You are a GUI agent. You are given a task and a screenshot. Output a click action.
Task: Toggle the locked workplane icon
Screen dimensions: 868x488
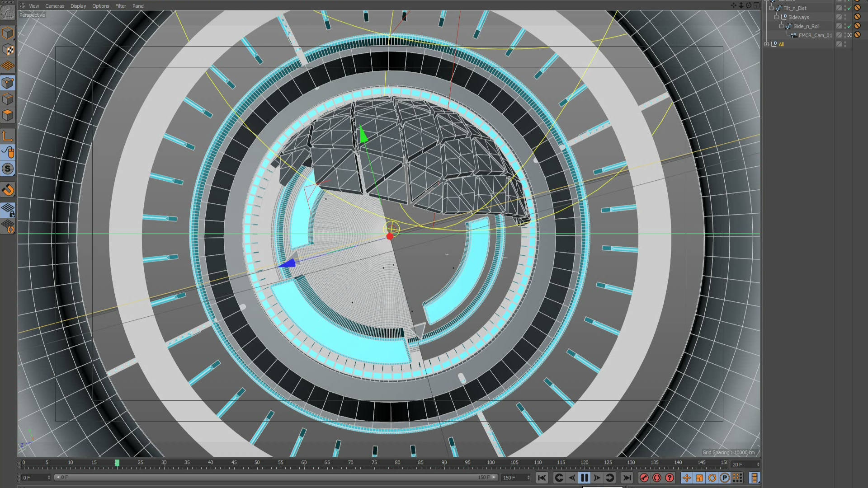8,210
